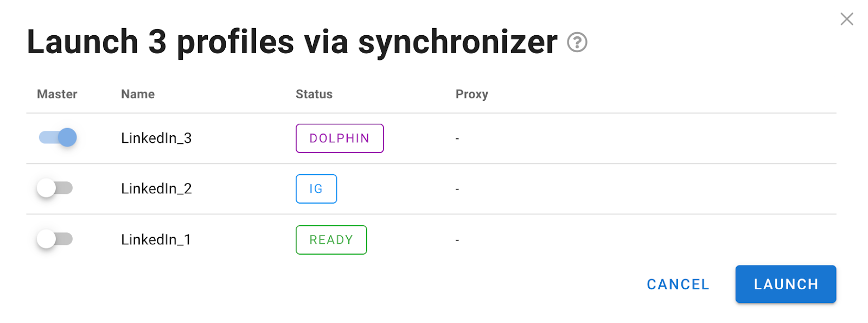Turn on master toggle for LinkedIn_1
Viewport: 868px width, 323px height.
(55, 239)
